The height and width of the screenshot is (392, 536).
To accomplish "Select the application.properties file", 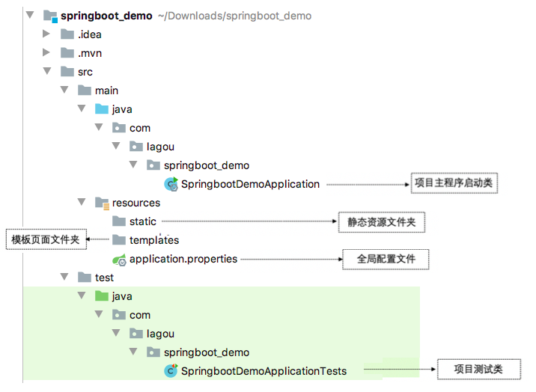I will coord(183,259).
